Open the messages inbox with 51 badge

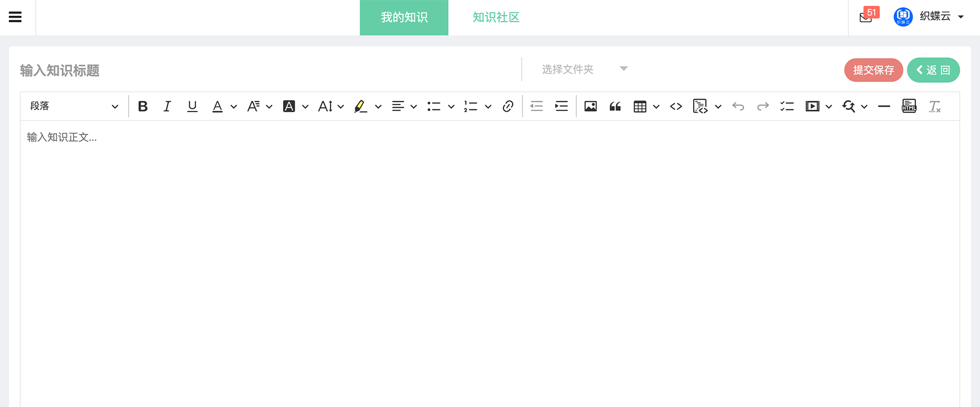[x=868, y=15]
